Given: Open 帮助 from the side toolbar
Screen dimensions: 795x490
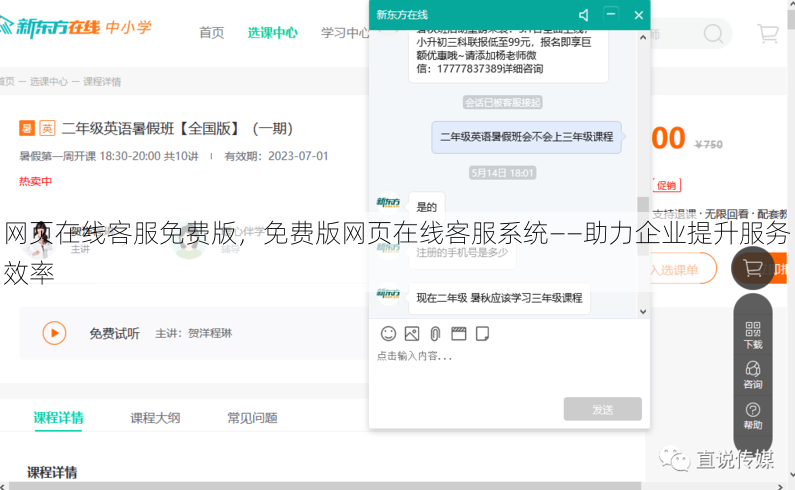Looking at the screenshot, I should coord(753,415).
